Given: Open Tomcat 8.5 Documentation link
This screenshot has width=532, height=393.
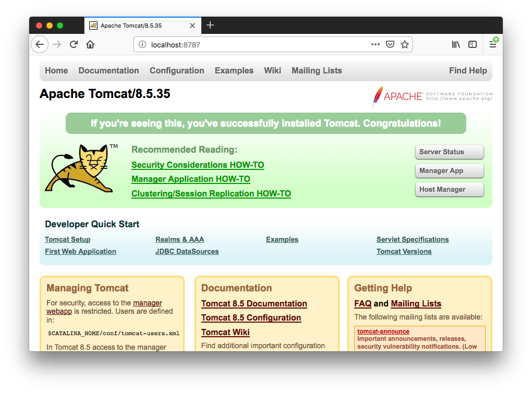Looking at the screenshot, I should [254, 304].
